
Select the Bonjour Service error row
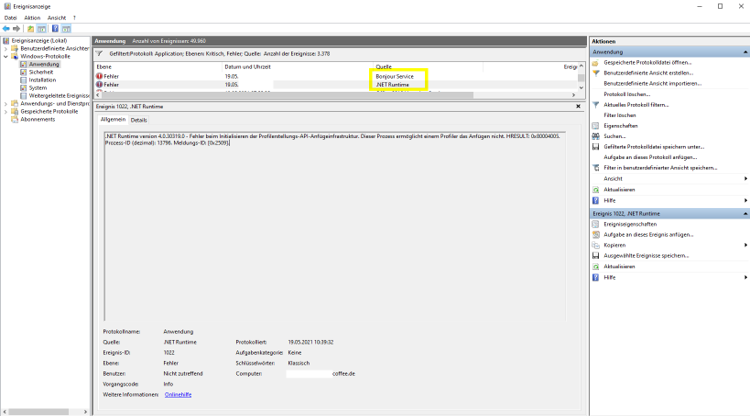[x=336, y=77]
